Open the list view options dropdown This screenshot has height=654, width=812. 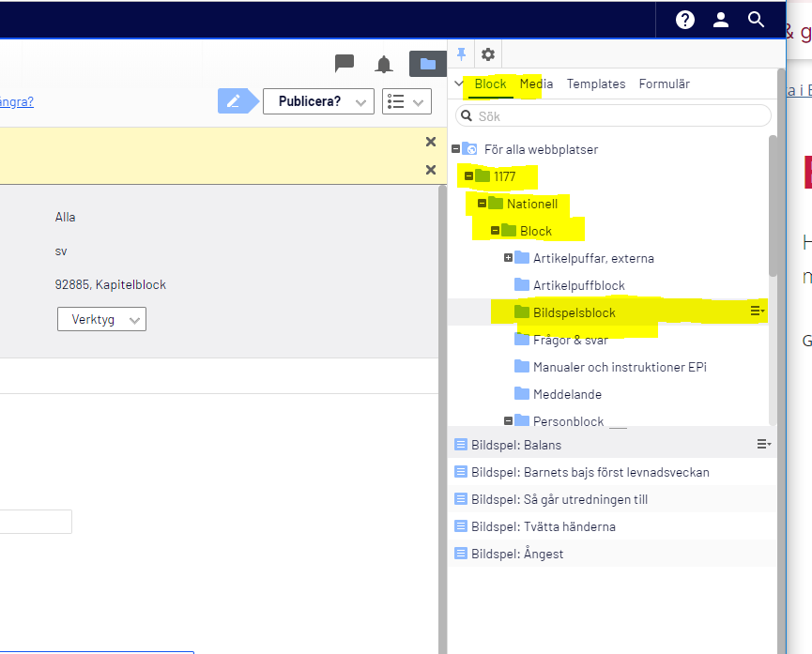point(406,101)
